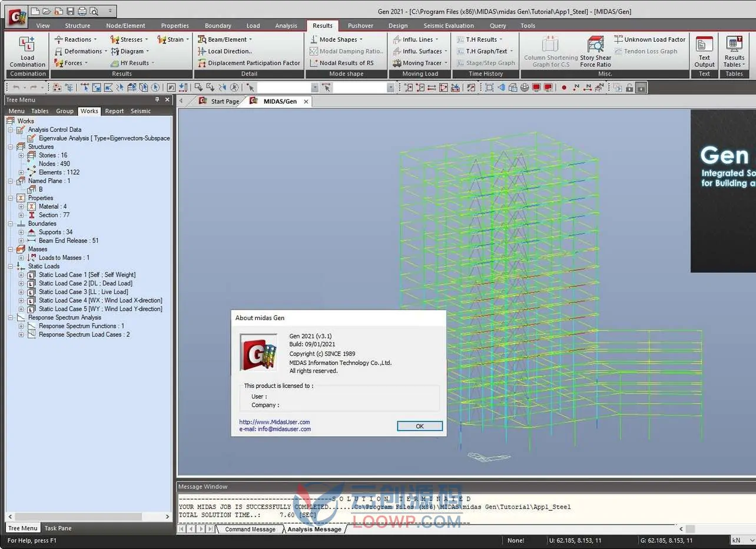Click the Open folder icon in quick access toolbar
Image resolution: width=756 pixels, height=549 pixels.
point(47,11)
